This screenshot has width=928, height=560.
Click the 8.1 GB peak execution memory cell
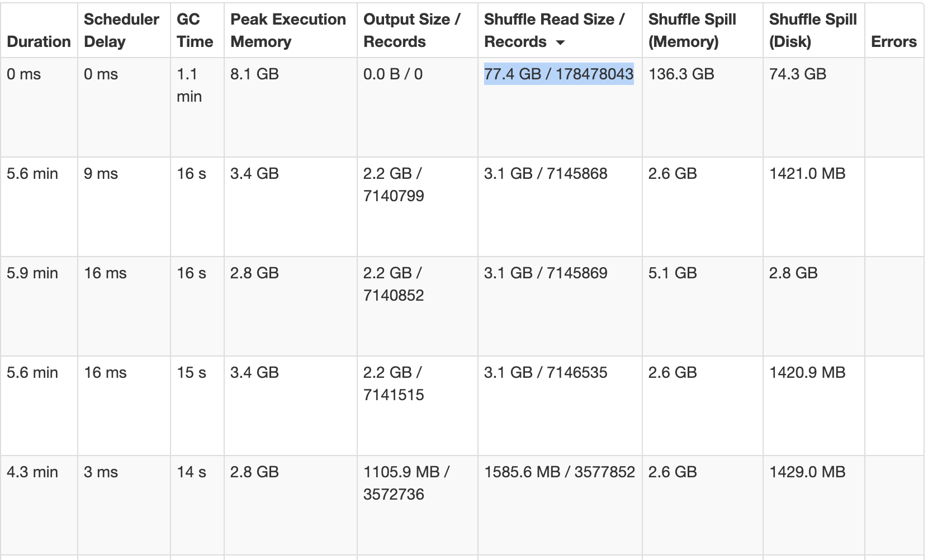coord(254,74)
